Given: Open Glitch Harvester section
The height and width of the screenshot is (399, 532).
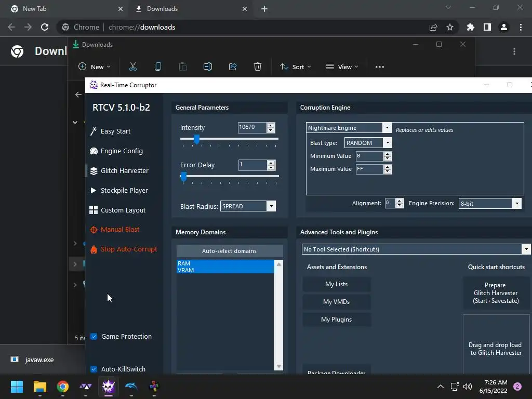Looking at the screenshot, I should click(119, 170).
